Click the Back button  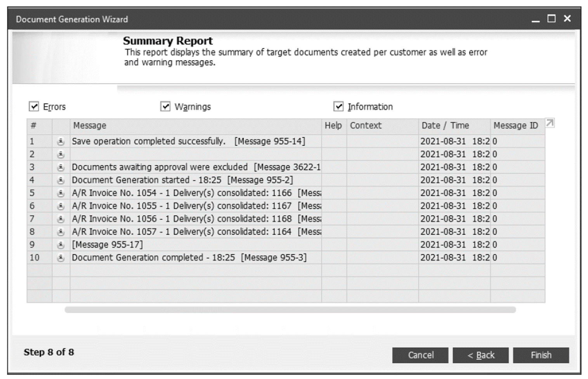tap(481, 355)
